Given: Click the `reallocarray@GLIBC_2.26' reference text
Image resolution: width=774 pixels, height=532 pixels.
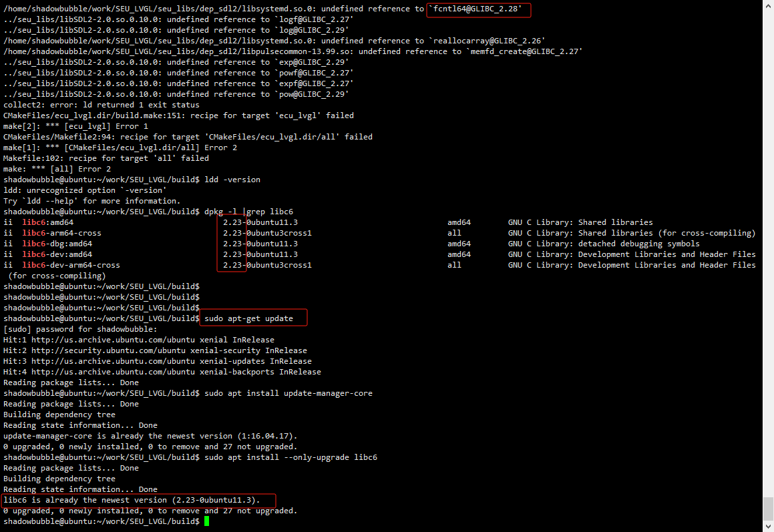Looking at the screenshot, I should coord(487,41).
